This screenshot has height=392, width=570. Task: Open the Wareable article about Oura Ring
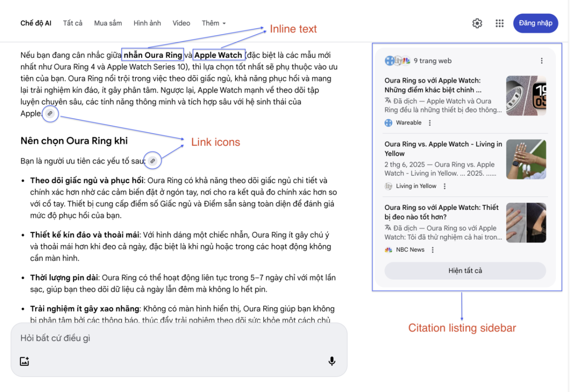pos(433,85)
